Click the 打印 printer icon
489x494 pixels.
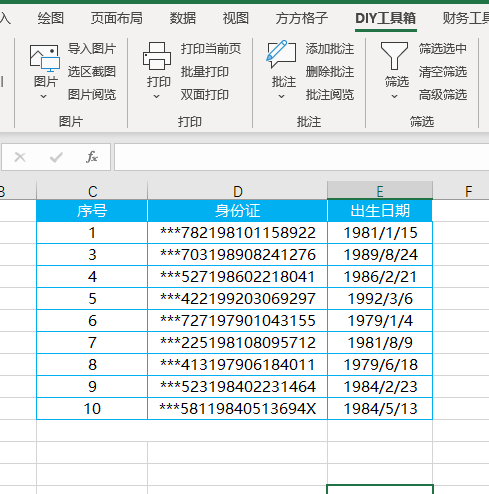[157, 56]
